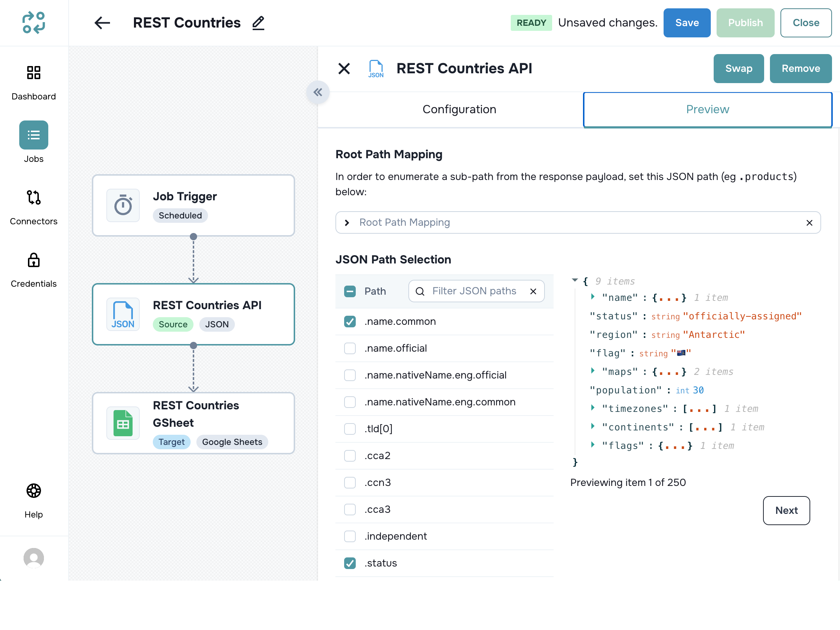This screenshot has height=630, width=840.
Task: Uncheck the .status path
Action: point(350,563)
